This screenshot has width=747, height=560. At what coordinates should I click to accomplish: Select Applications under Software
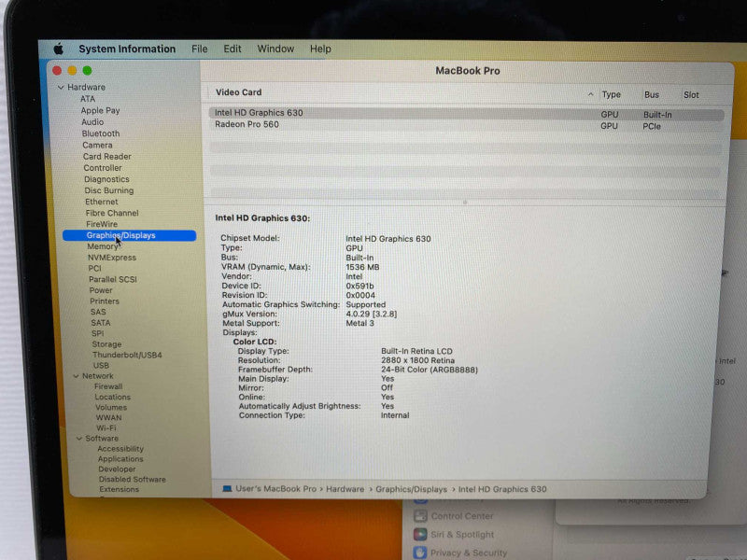click(x=120, y=459)
